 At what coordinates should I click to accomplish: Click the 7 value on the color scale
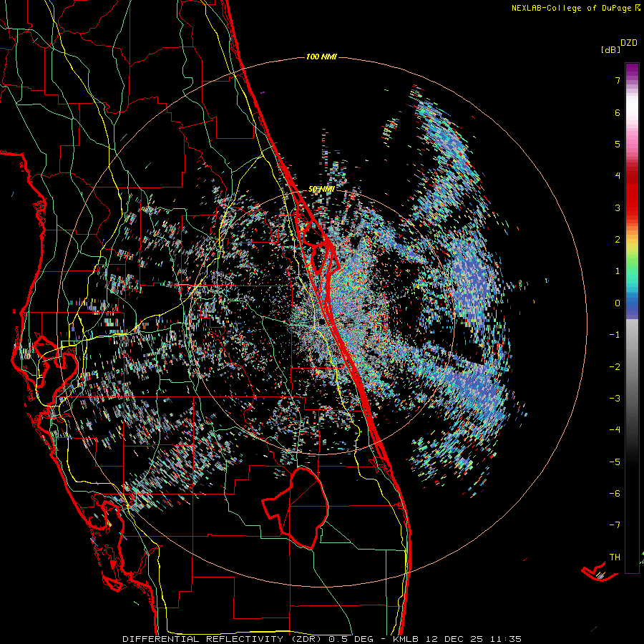(x=618, y=80)
